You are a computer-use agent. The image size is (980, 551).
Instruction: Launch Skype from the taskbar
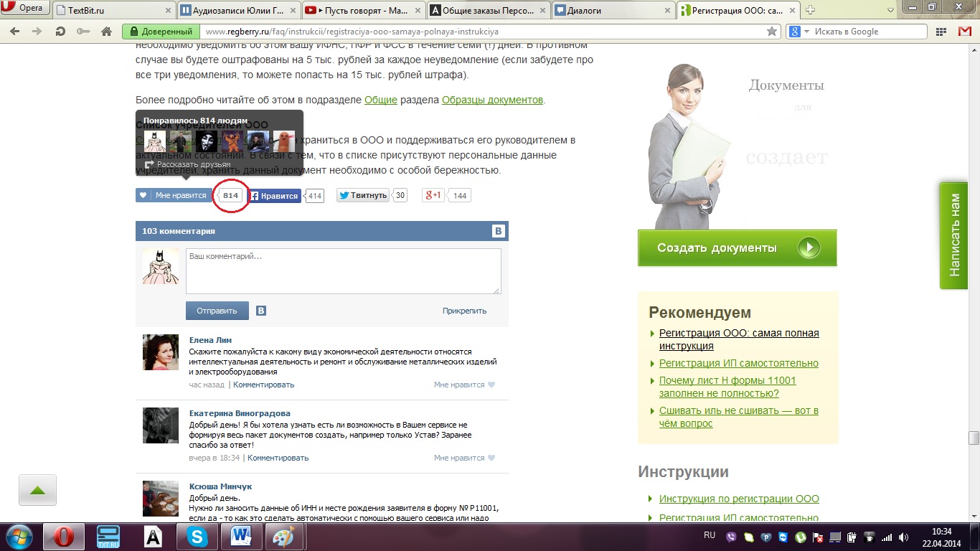pos(197,537)
